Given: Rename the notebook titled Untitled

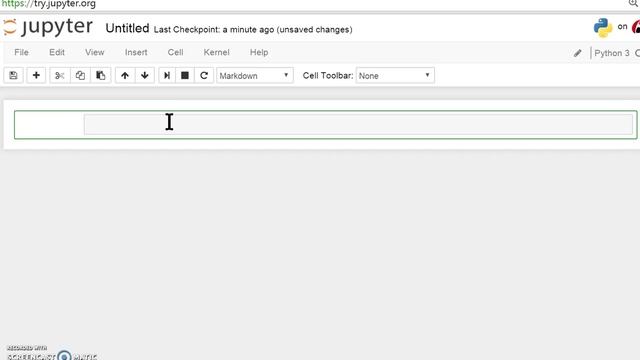Looking at the screenshot, I should [x=127, y=28].
